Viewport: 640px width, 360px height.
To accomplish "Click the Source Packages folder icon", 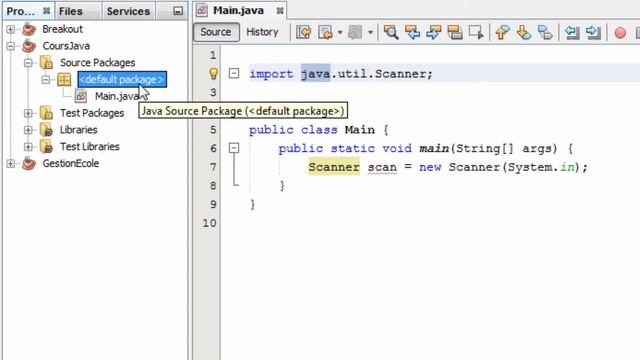I will point(47,63).
